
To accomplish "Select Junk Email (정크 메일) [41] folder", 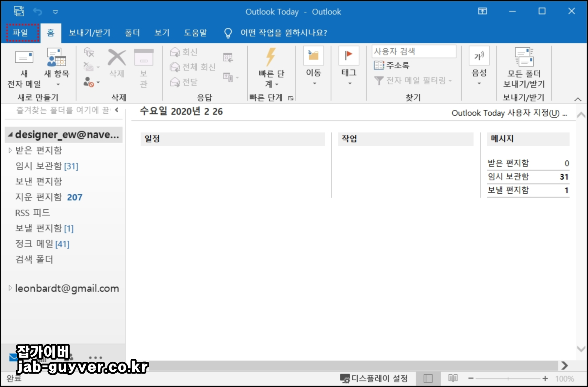I will click(42, 244).
